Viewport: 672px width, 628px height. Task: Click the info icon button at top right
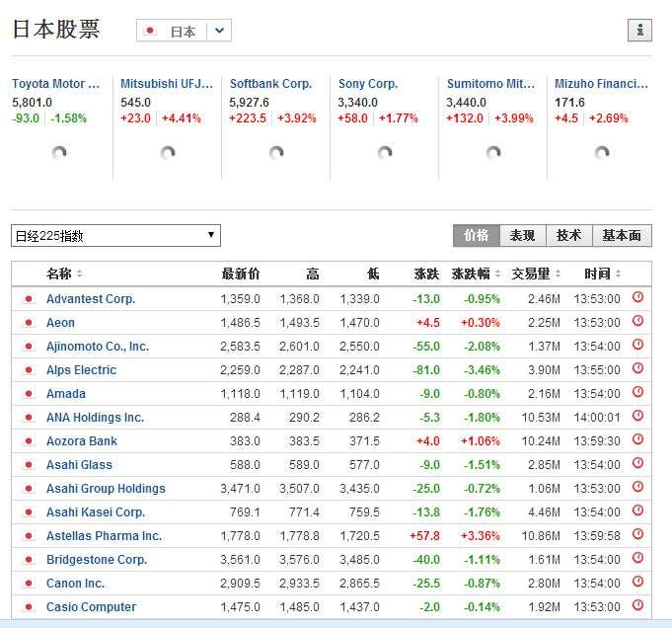pos(639,31)
